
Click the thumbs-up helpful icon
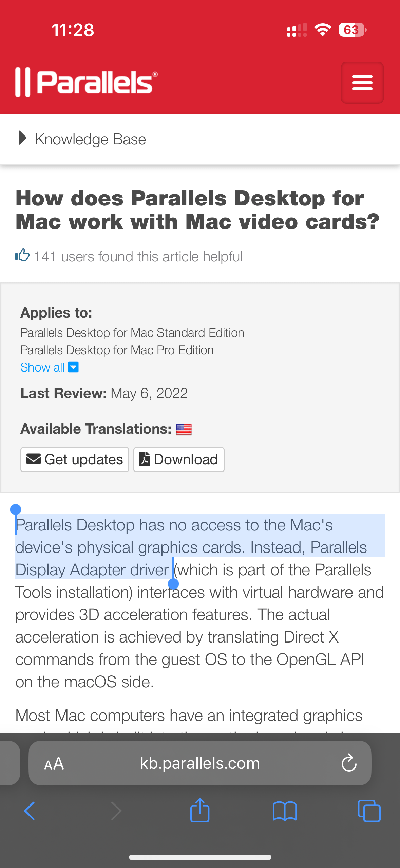click(x=22, y=256)
